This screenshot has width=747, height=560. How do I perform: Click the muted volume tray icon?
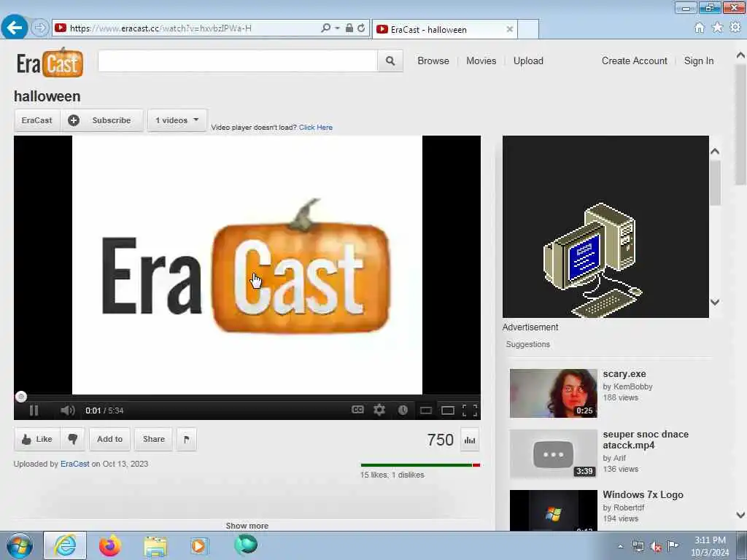(x=656, y=547)
